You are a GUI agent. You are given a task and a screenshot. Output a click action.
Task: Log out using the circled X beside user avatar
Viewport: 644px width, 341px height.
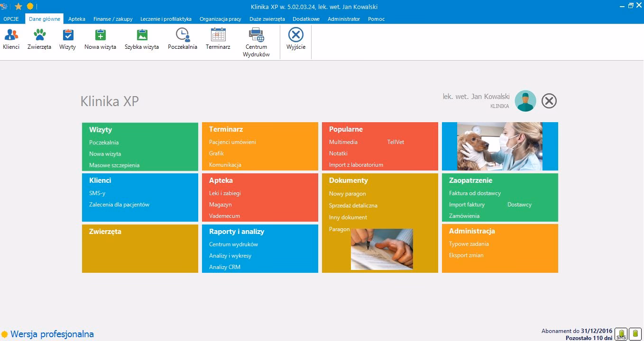[549, 101]
